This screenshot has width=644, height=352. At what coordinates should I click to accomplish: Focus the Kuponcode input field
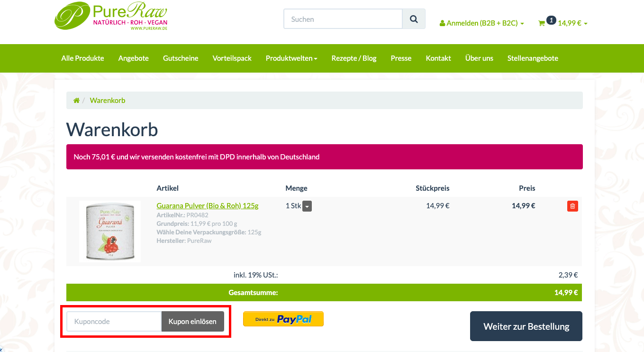click(x=114, y=321)
